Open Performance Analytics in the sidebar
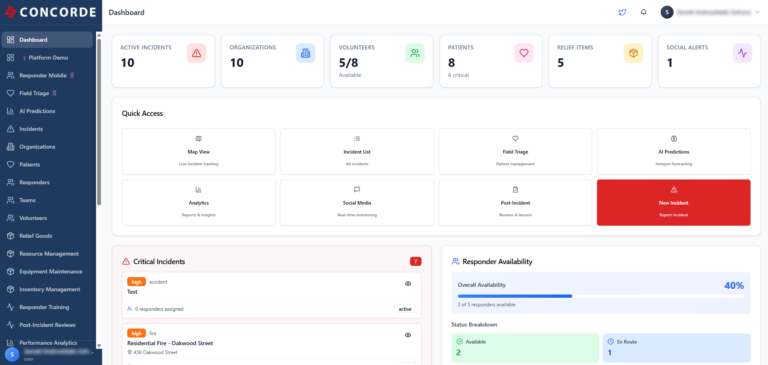 pyautogui.click(x=47, y=343)
